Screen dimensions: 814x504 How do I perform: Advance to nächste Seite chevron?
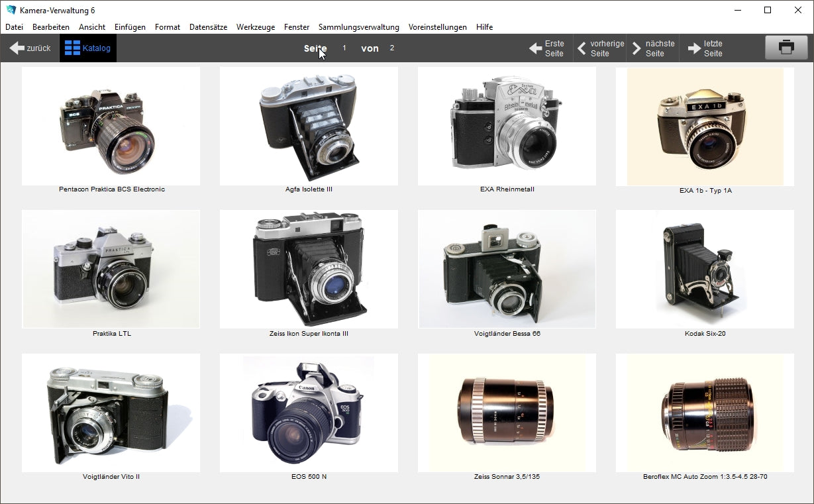pyautogui.click(x=636, y=48)
